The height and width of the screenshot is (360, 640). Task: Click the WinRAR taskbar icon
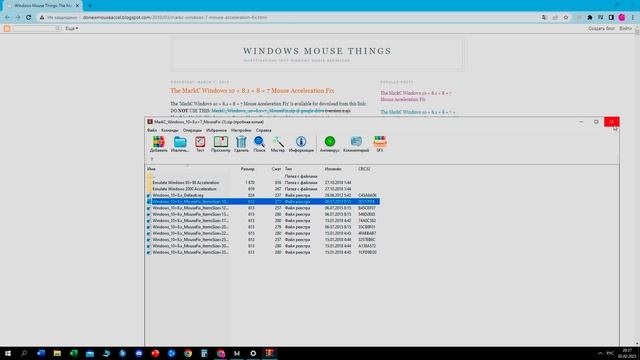click(269, 353)
